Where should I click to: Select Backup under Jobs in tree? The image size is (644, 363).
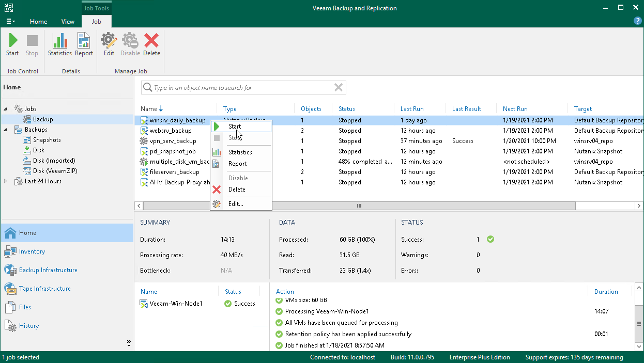tap(43, 119)
